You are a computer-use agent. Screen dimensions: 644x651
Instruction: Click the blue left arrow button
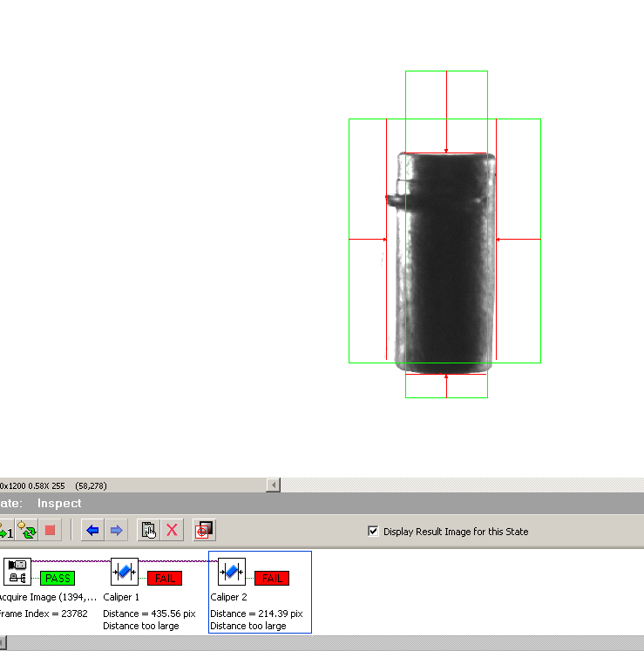(x=92, y=530)
